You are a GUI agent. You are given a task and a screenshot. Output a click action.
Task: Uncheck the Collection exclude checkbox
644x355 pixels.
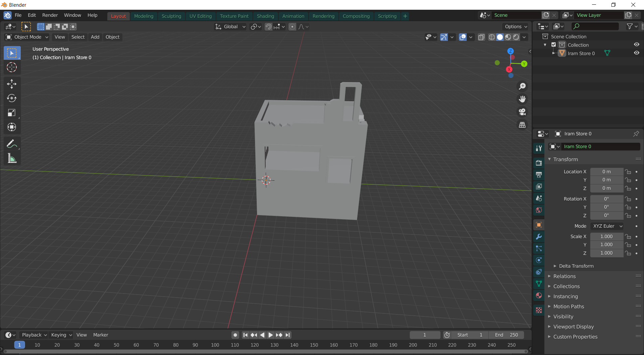554,45
